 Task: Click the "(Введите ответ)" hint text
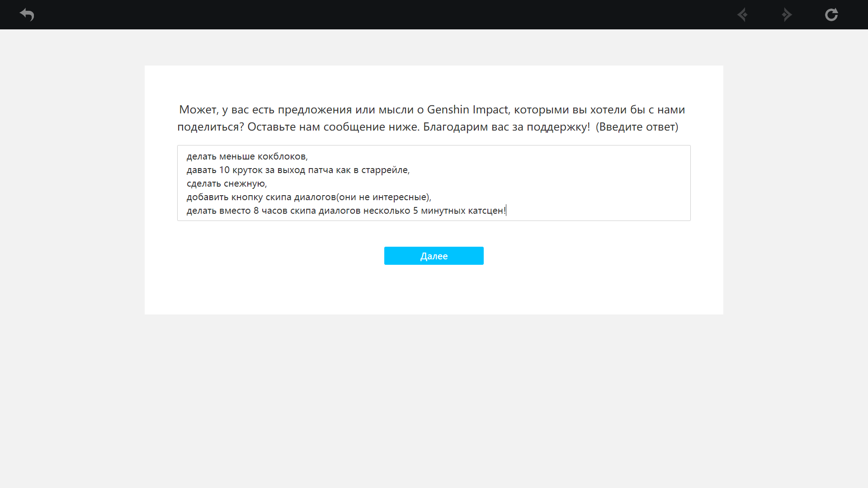tap(637, 127)
